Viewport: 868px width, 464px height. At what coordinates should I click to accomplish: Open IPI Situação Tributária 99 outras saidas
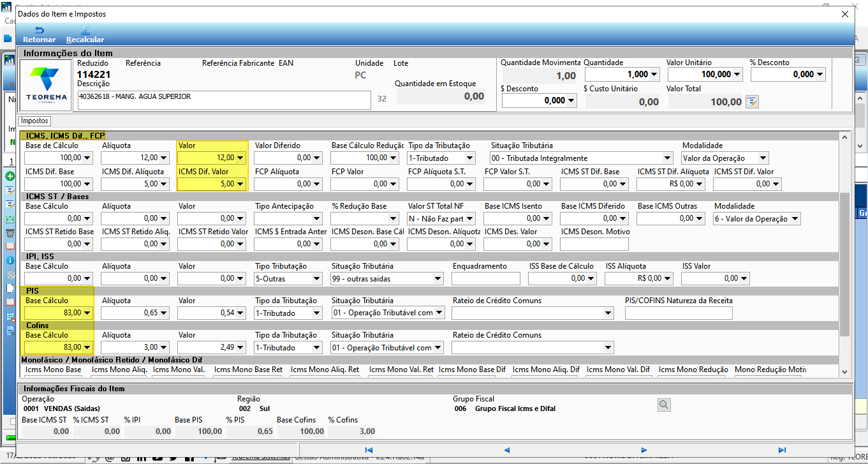(x=387, y=278)
